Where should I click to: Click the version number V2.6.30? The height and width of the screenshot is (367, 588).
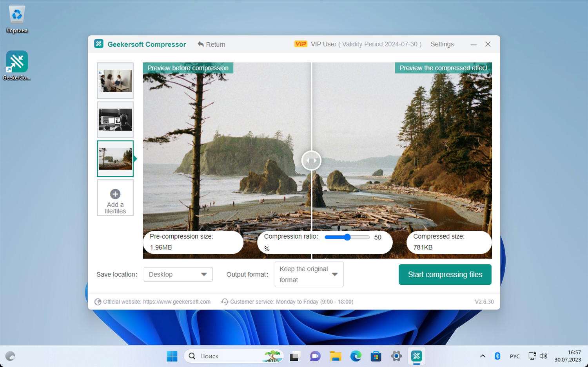click(484, 302)
